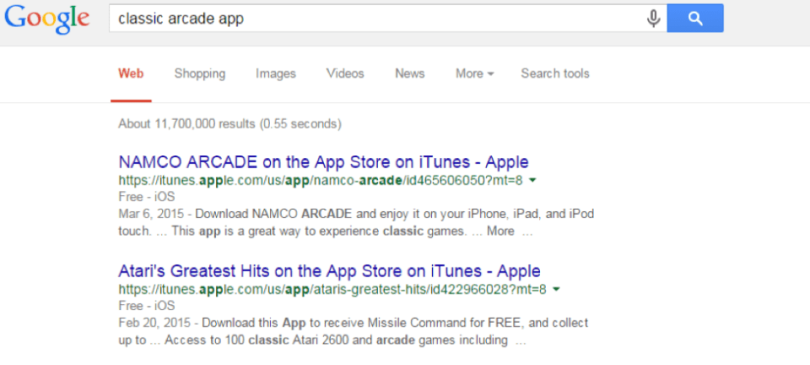Click the 'About 11,700,000 results' text
The height and width of the screenshot is (365, 810).
230,124
